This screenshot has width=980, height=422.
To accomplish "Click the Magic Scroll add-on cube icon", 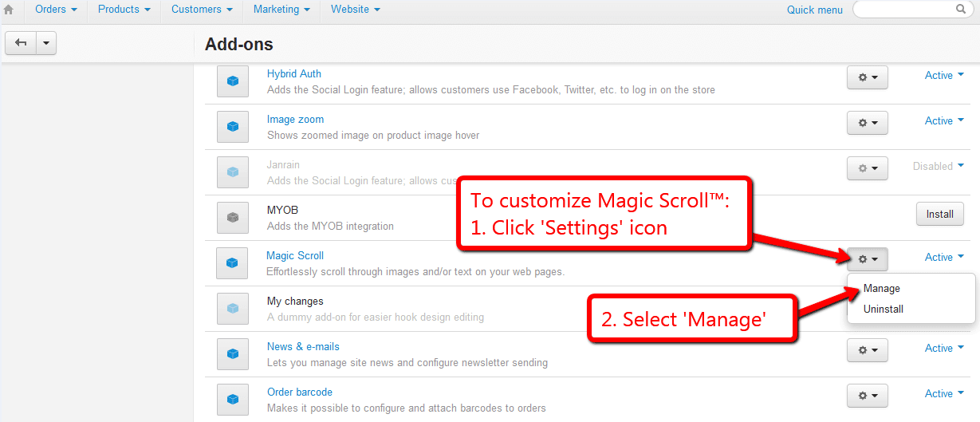I will coord(232,262).
